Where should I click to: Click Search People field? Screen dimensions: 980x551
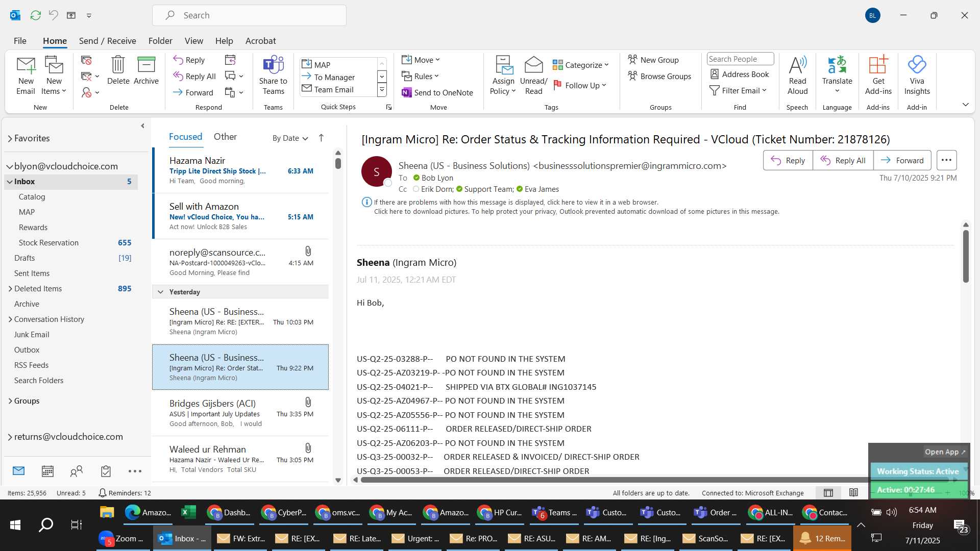pos(740,59)
